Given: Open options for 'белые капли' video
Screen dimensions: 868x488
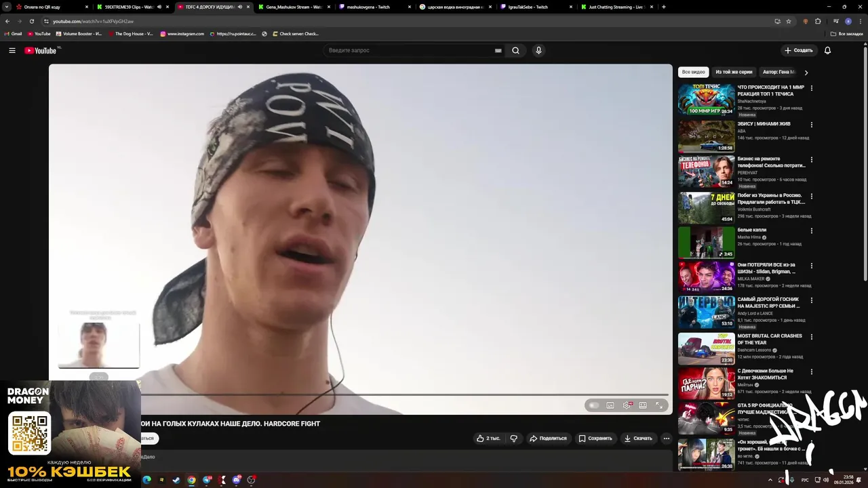Looking at the screenshot, I should click(811, 230).
